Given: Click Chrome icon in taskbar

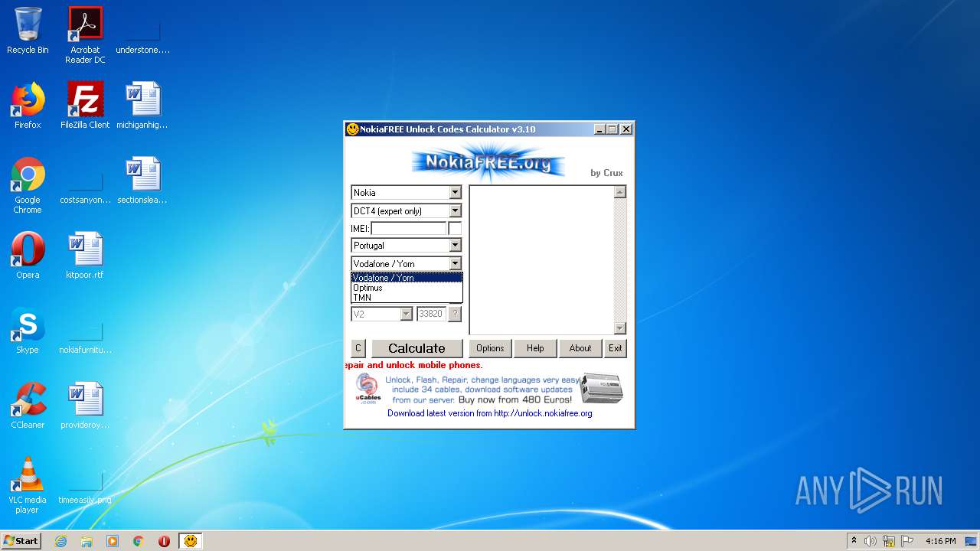Looking at the screenshot, I should coord(139,541).
